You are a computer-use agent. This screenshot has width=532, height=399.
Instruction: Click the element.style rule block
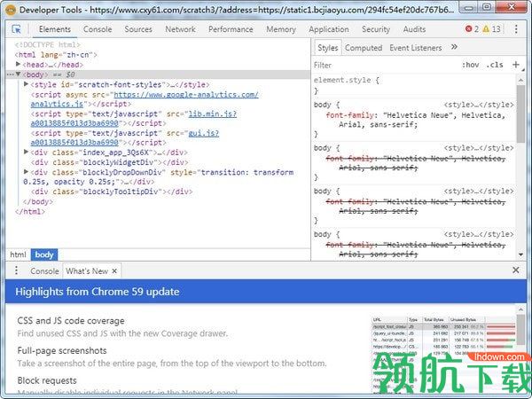[x=413, y=85]
